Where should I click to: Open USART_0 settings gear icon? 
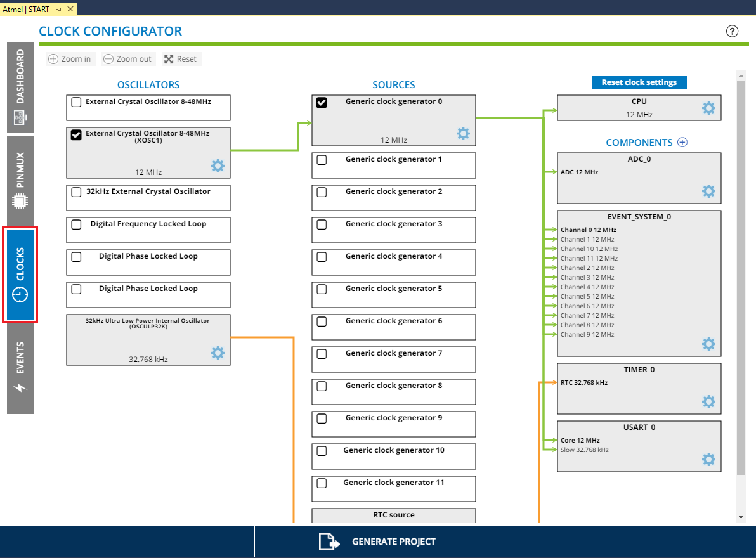pyautogui.click(x=708, y=459)
